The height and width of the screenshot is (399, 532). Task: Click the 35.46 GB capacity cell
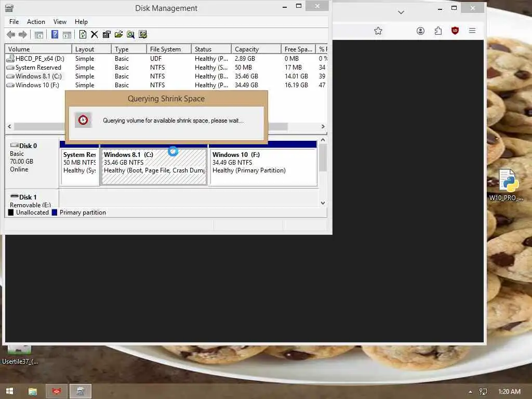[246, 76]
